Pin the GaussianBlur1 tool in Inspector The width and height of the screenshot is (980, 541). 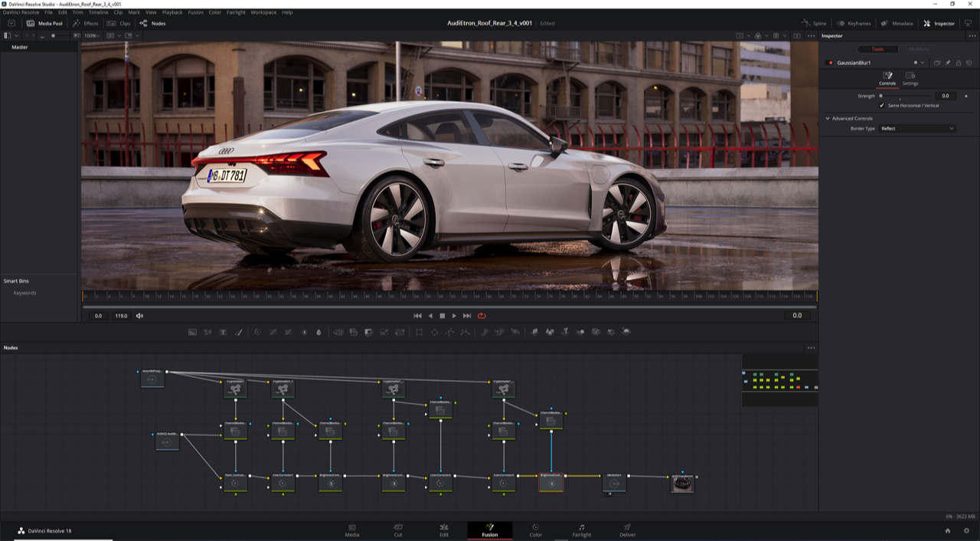948,63
